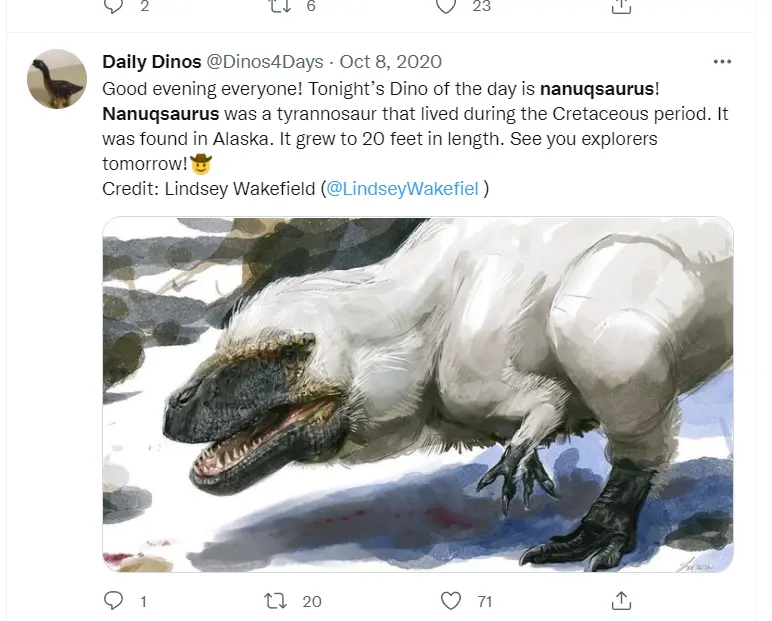Click the reply count showing 1
Viewport: 772px width, 621px height.
click(143, 601)
